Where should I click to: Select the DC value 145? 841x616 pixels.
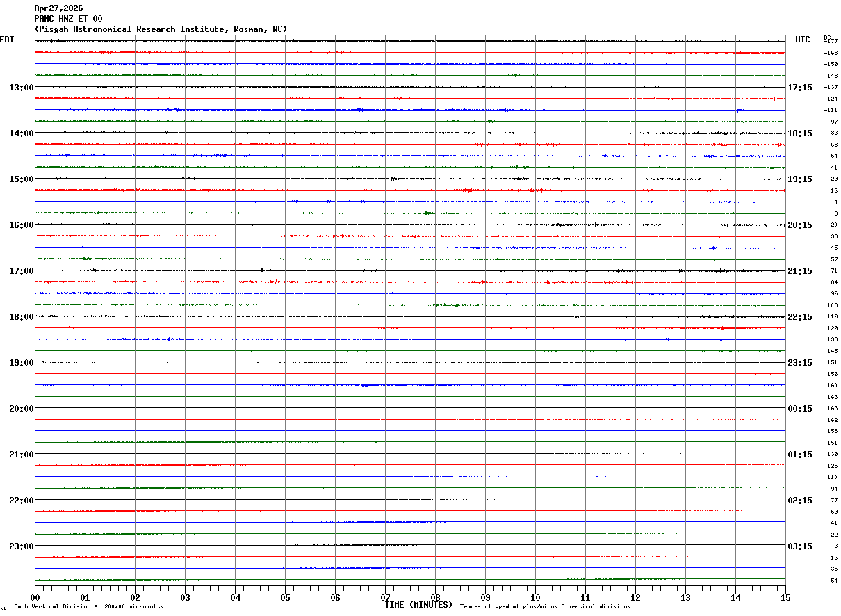pyautogui.click(x=833, y=351)
